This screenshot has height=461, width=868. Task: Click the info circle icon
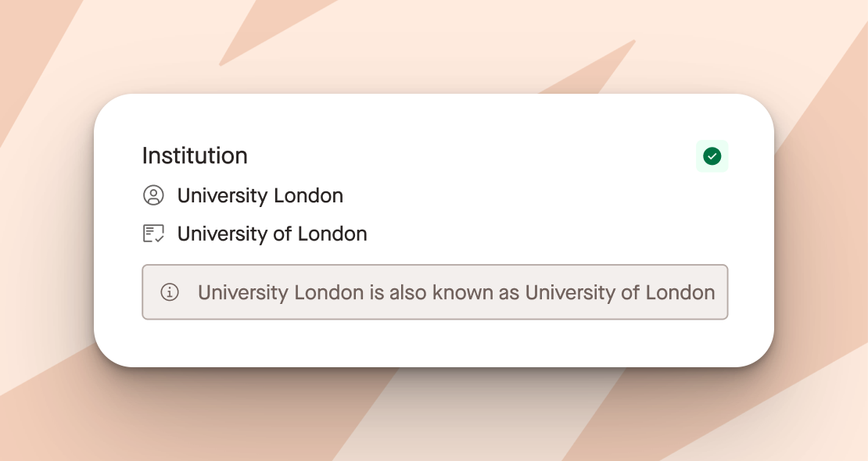coord(170,292)
